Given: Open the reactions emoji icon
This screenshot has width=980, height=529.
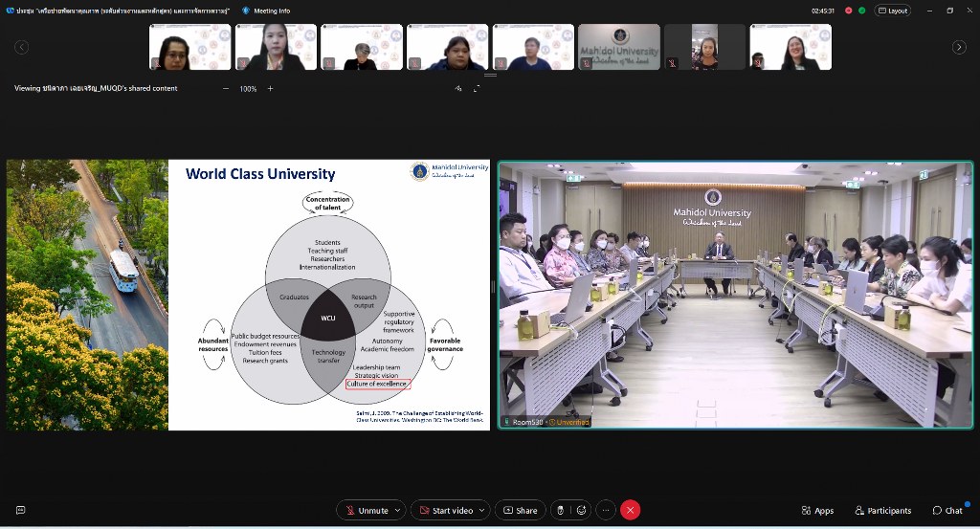Looking at the screenshot, I should coord(581,510).
